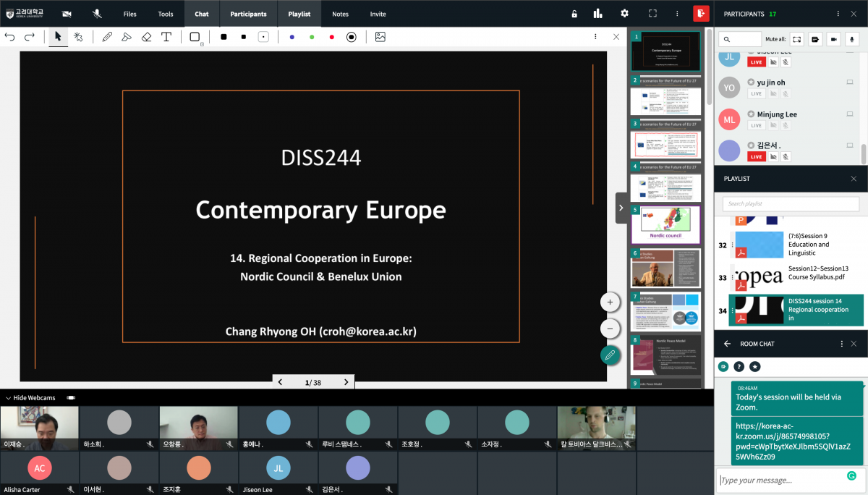Go to the next slide
Viewport: 868px width, 495px height.
(x=346, y=382)
